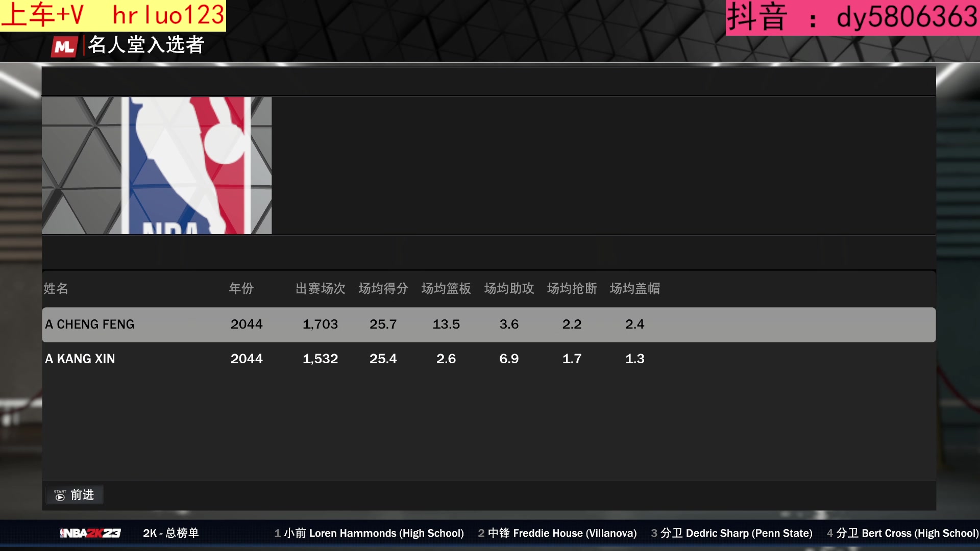Click games played value 1,532
Viewport: 980px width, 551px height.
(321, 359)
